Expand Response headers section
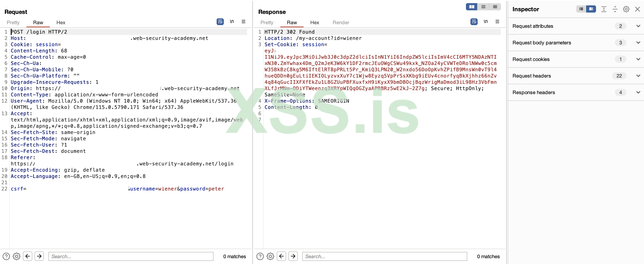644x264 pixels. (638, 92)
